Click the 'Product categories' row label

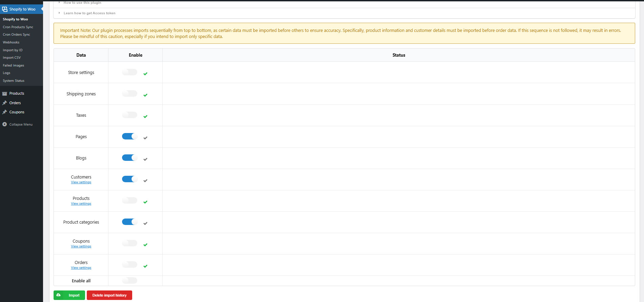point(81,222)
